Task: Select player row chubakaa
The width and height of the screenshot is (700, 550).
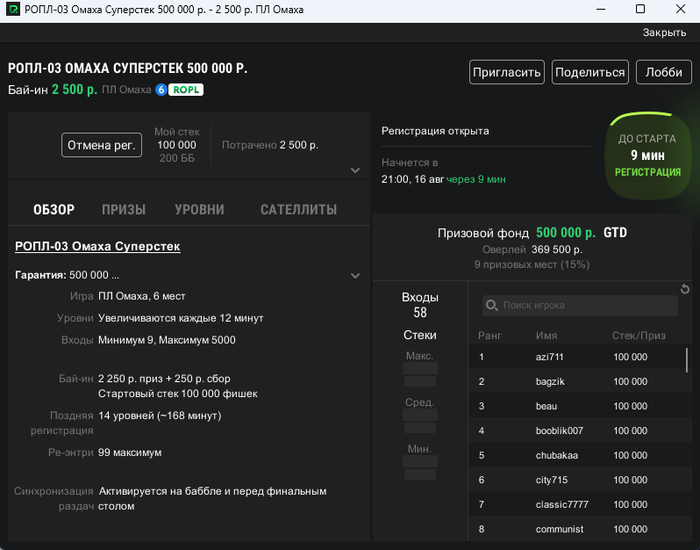Action: 580,455
